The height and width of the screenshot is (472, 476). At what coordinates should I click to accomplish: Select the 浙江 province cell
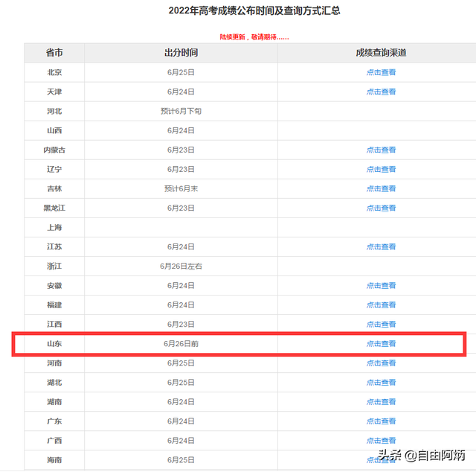tap(54, 267)
